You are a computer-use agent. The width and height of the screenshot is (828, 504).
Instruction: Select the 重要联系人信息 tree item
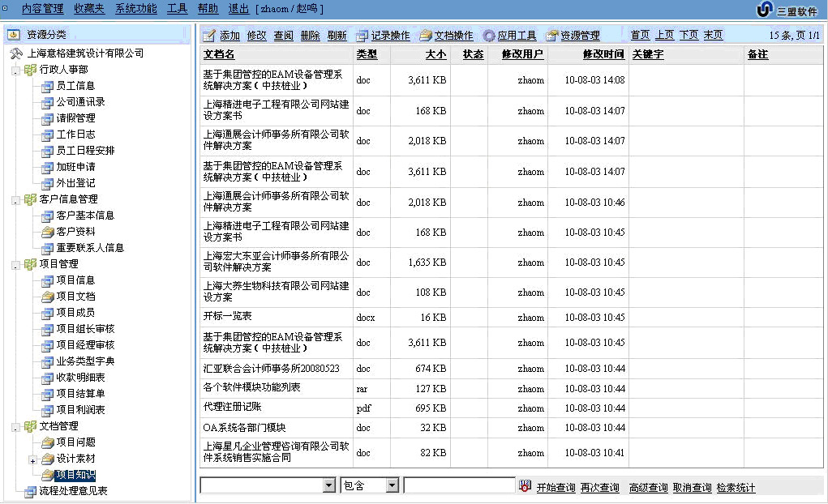click(90, 248)
